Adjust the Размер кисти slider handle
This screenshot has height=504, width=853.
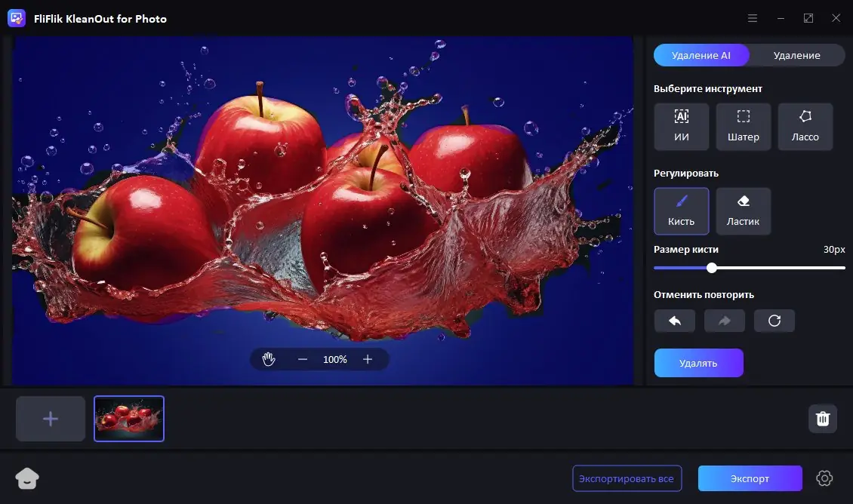coord(712,268)
